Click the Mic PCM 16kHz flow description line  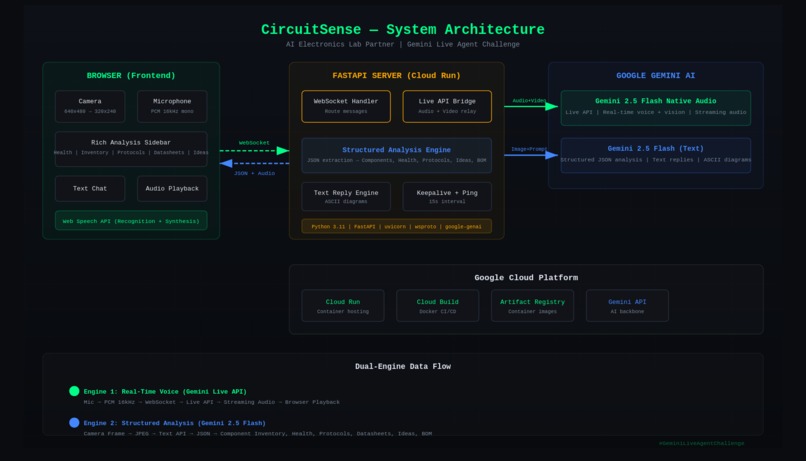pyautogui.click(x=211, y=402)
